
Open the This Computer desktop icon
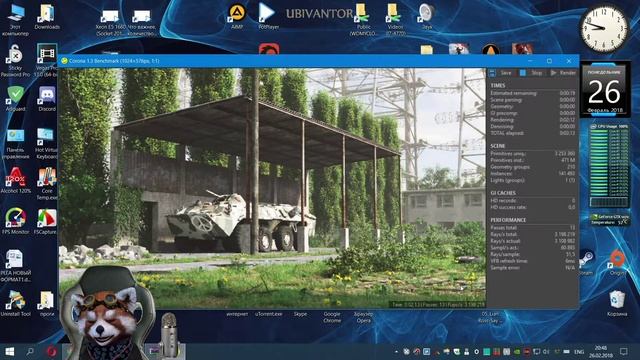16,20
